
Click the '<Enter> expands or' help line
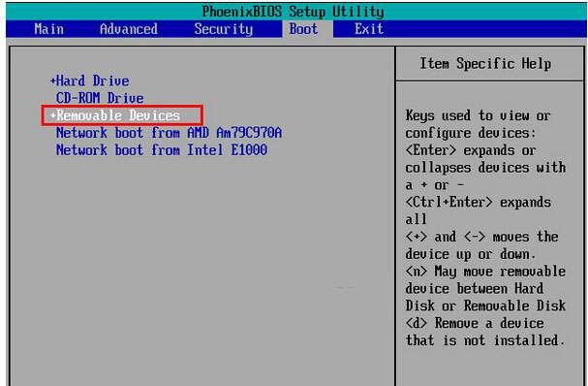tap(471, 150)
